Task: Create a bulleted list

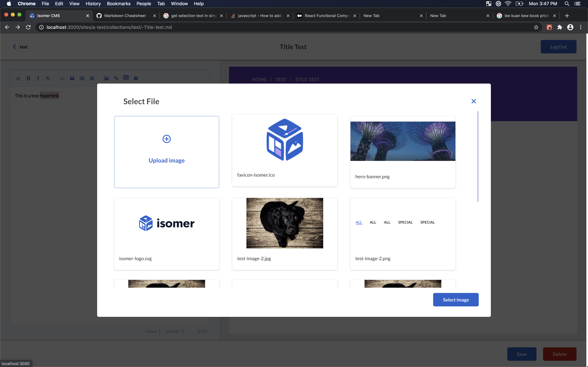Action: [x=82, y=78]
